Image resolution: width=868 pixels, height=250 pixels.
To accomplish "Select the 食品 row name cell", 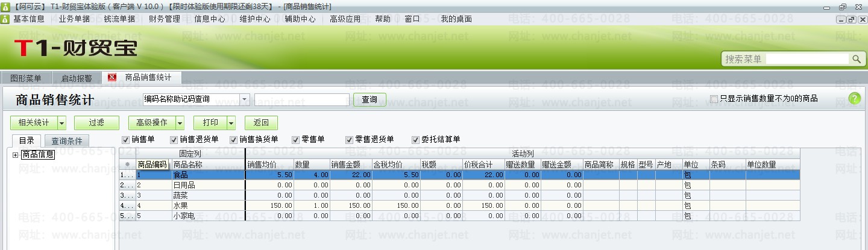I will [208, 175].
